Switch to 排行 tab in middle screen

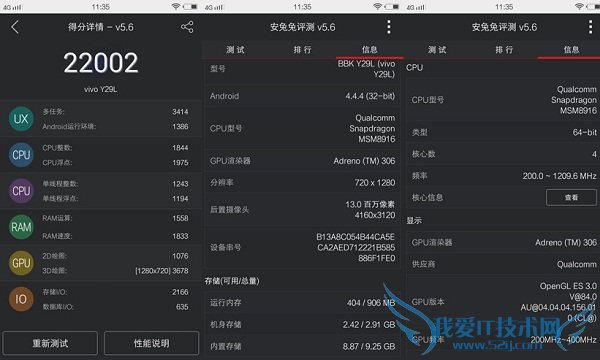pos(302,50)
